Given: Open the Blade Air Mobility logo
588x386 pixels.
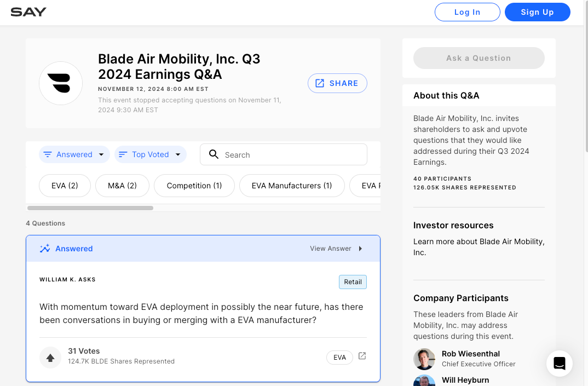Looking at the screenshot, I should click(61, 83).
